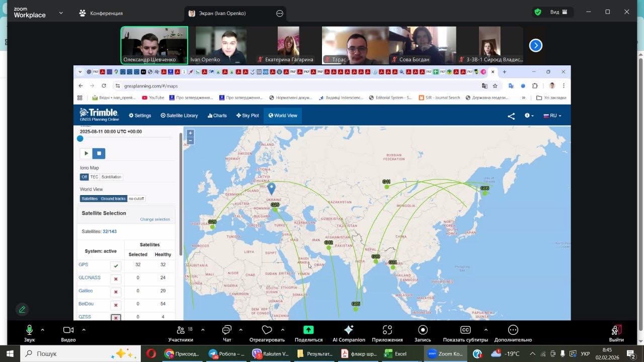Play the time animation
This screenshot has height=362, width=644.
pyautogui.click(x=86, y=153)
